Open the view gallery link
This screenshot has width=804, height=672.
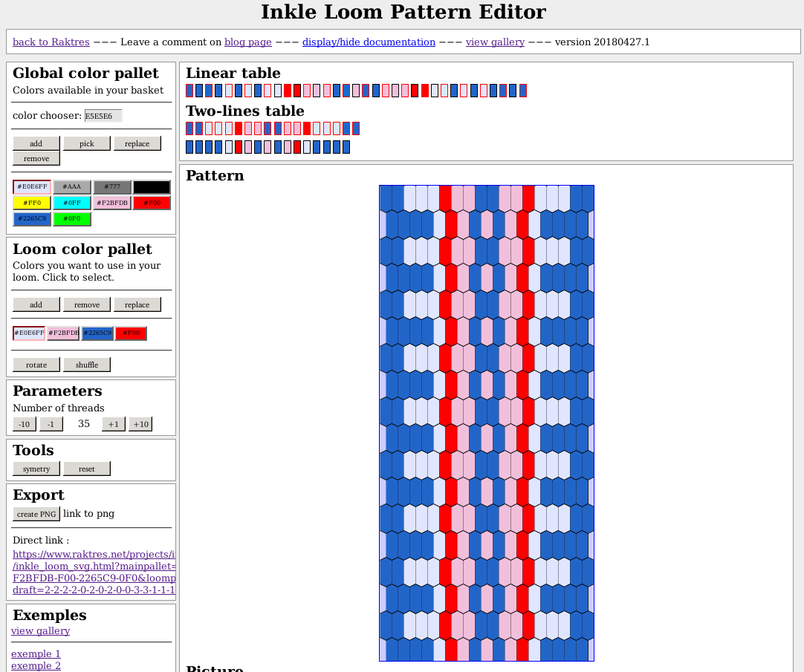[x=495, y=42]
